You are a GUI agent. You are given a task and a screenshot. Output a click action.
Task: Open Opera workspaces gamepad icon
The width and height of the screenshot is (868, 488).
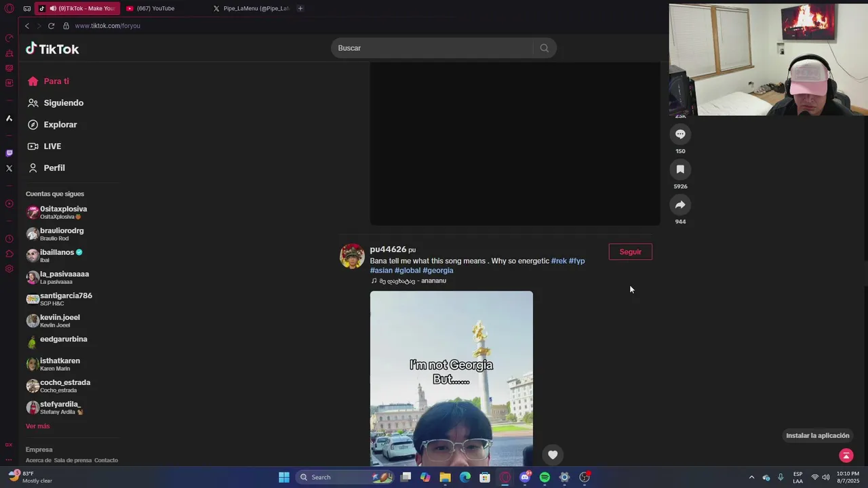click(x=26, y=9)
